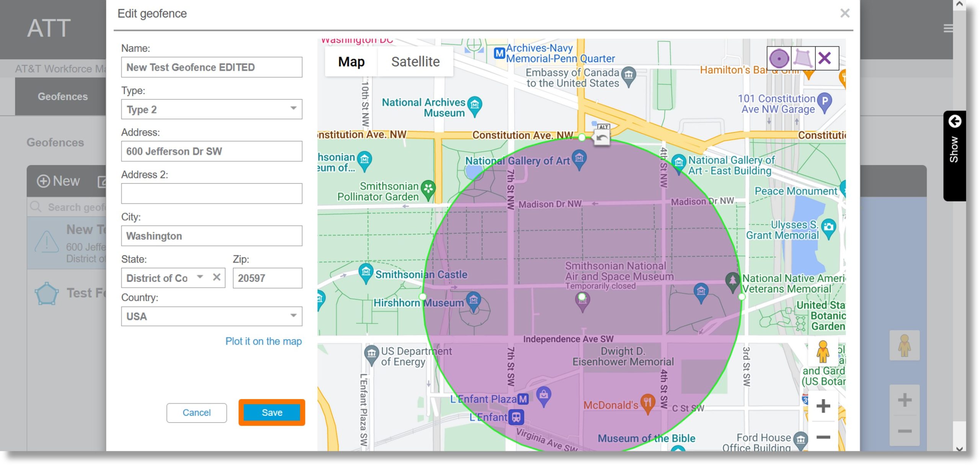980x465 pixels.
Task: Click the Cancel button
Action: 196,412
